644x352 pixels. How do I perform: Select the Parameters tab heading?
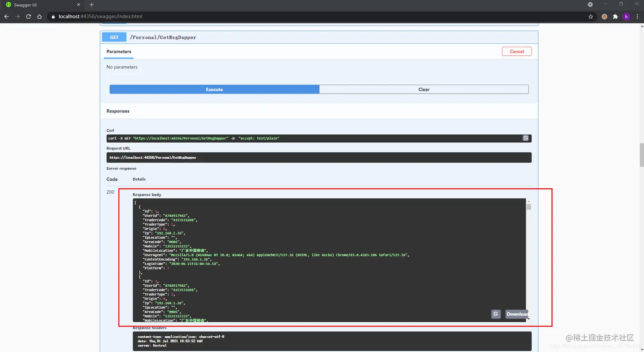pos(119,52)
